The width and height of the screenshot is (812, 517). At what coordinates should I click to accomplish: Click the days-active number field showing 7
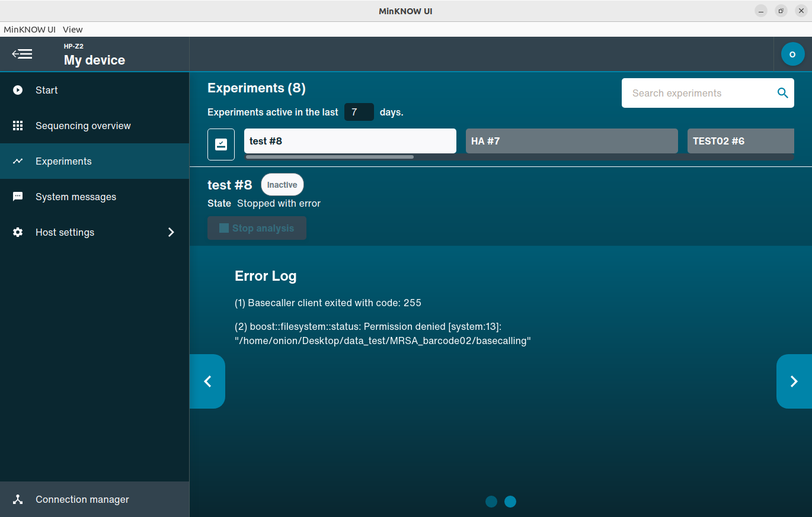click(x=359, y=112)
